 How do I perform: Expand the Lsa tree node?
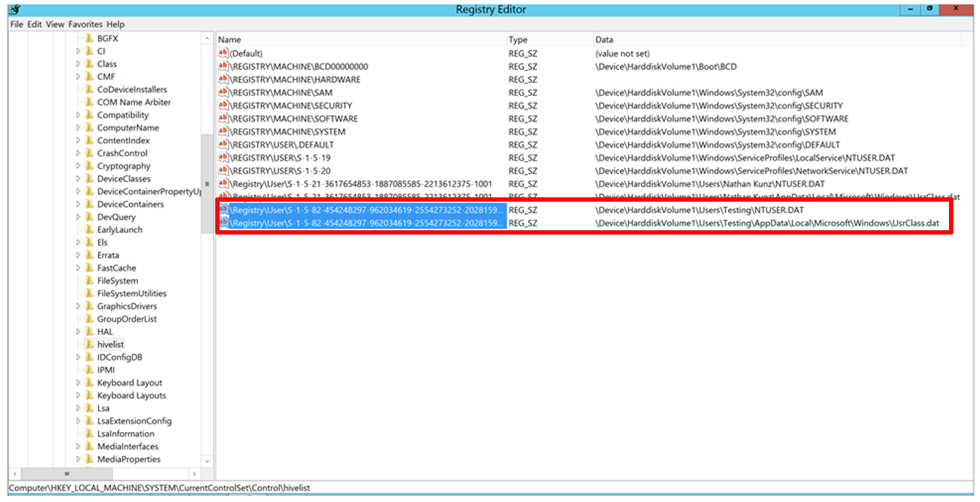pyautogui.click(x=78, y=408)
